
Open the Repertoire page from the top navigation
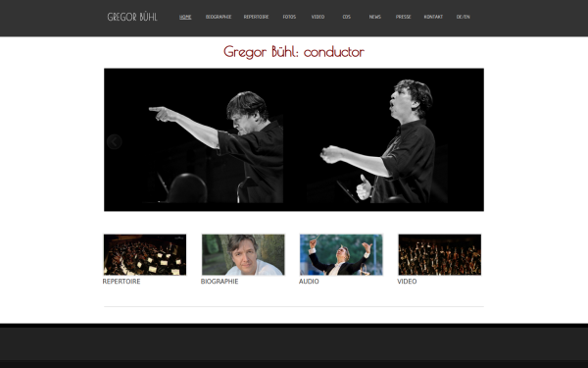256,17
